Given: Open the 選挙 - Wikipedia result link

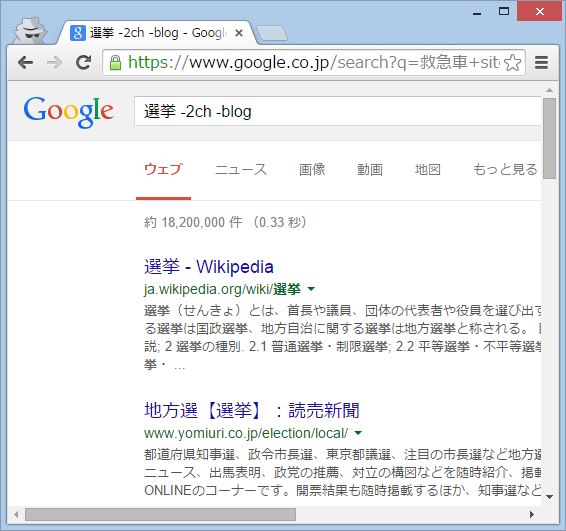Looking at the screenshot, I should point(209,267).
